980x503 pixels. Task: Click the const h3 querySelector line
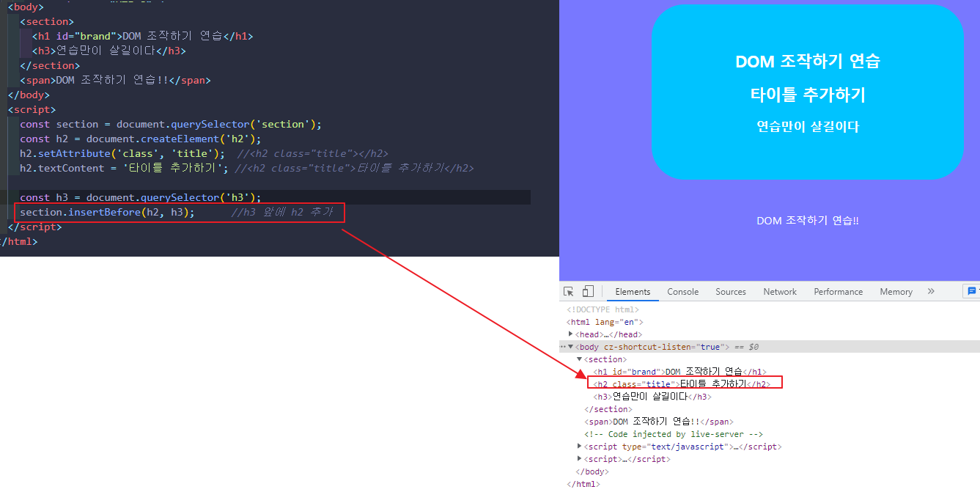[141, 197]
